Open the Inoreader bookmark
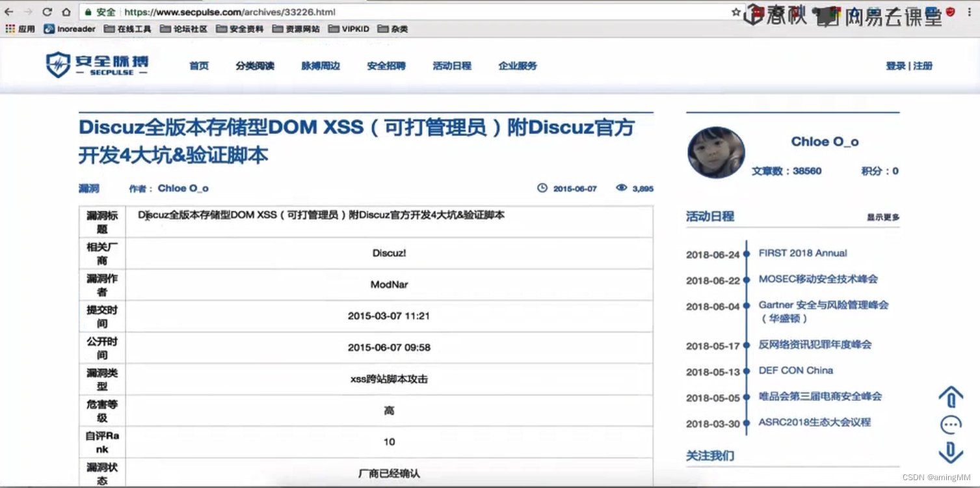Screen dimensions: 980x488 pyautogui.click(x=70, y=29)
